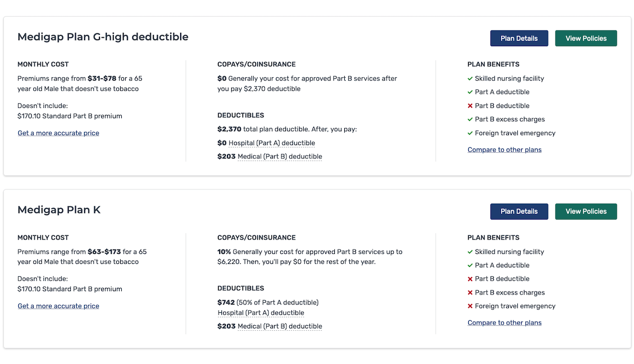Click the red X beside Part B deductible in Plan G-high benefits
The width and height of the screenshot is (634, 364).
pos(470,106)
